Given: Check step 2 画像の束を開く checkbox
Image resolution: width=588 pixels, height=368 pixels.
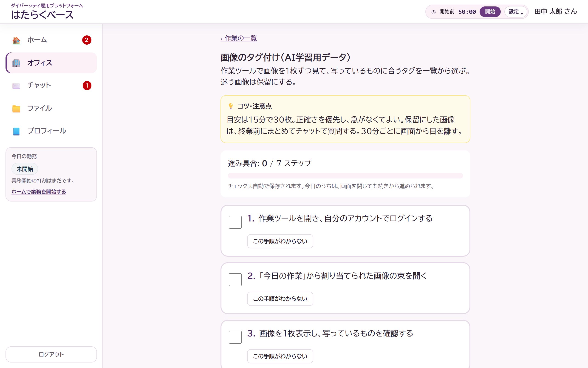Looking at the screenshot, I should pyautogui.click(x=235, y=279).
